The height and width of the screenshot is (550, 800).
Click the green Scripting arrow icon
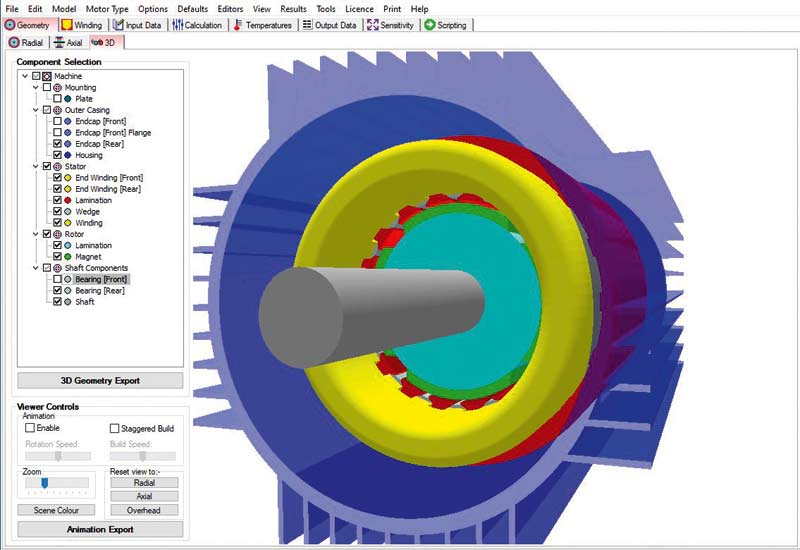(x=429, y=25)
